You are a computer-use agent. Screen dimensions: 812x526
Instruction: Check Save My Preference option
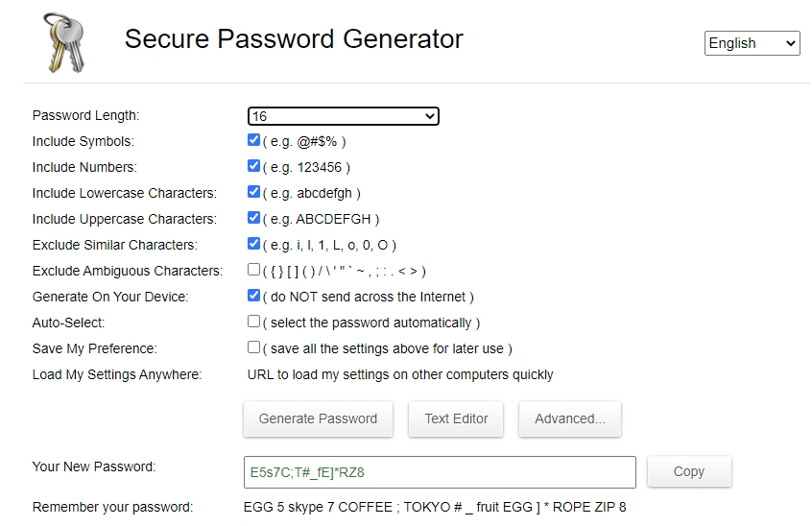tap(253, 347)
